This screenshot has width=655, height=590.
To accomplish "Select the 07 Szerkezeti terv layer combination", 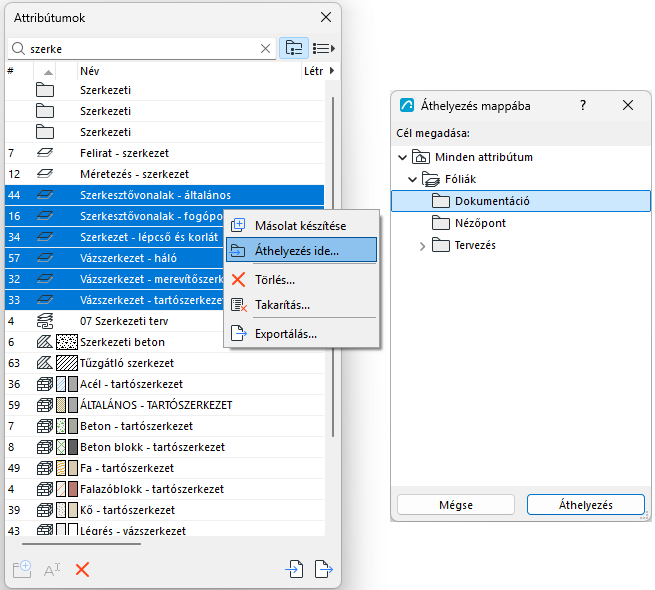I will (124, 321).
